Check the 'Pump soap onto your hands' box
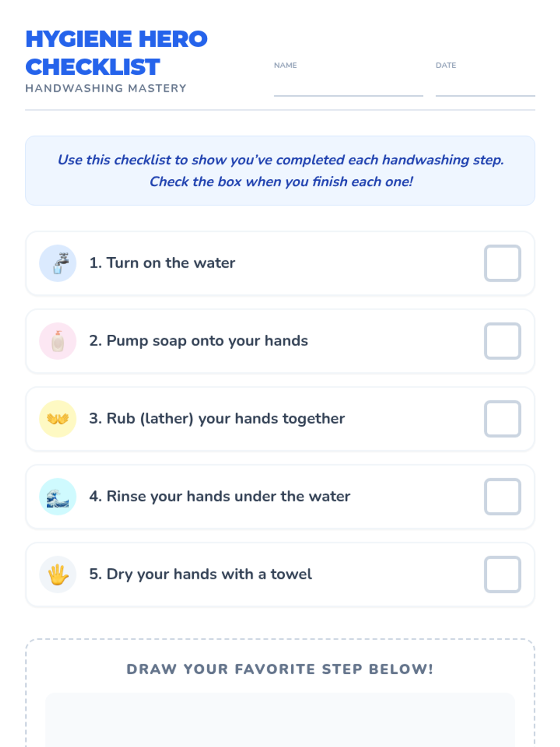The width and height of the screenshot is (560, 747). pos(502,341)
